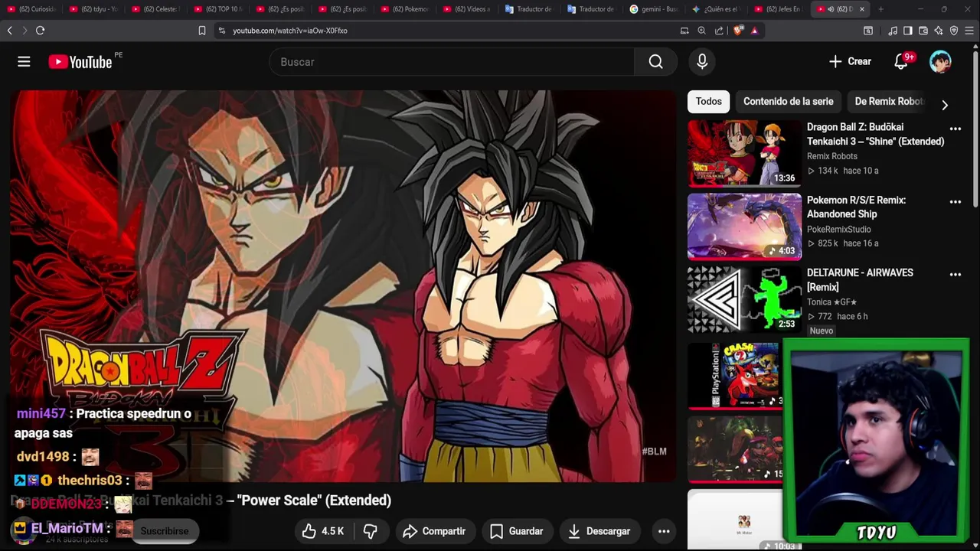Open the Brave Wallet icon
This screenshot has width=980, height=551.
(923, 31)
